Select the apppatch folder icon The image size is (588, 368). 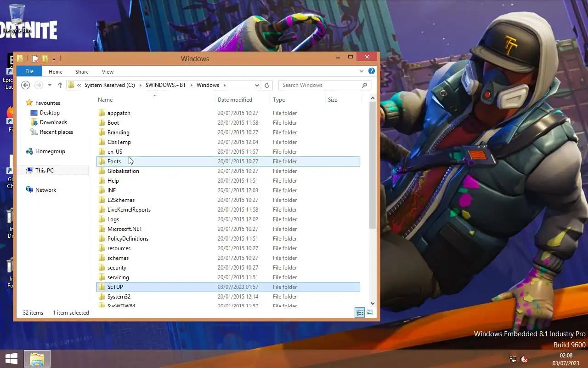point(102,113)
